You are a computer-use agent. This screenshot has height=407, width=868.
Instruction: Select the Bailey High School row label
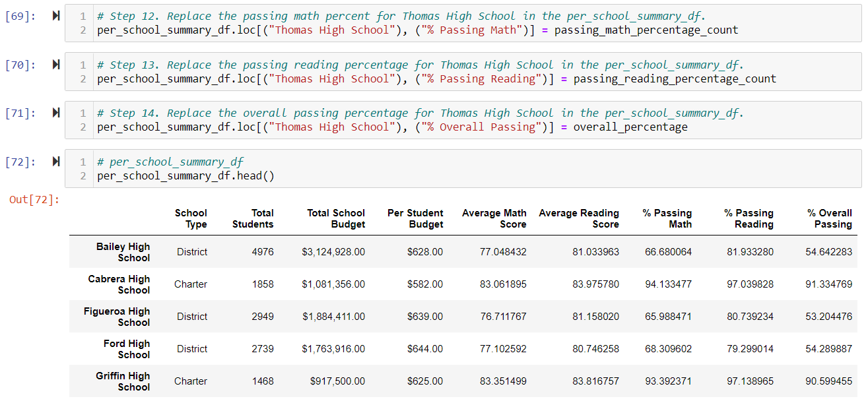coord(123,251)
